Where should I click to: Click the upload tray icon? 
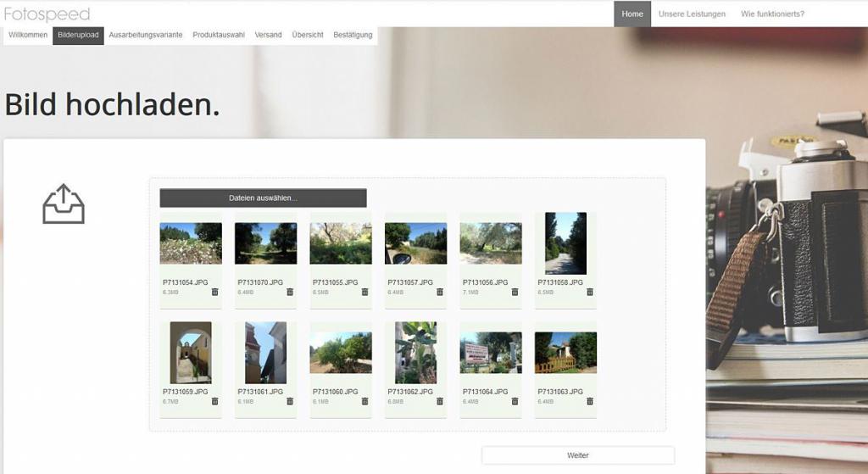(x=64, y=204)
